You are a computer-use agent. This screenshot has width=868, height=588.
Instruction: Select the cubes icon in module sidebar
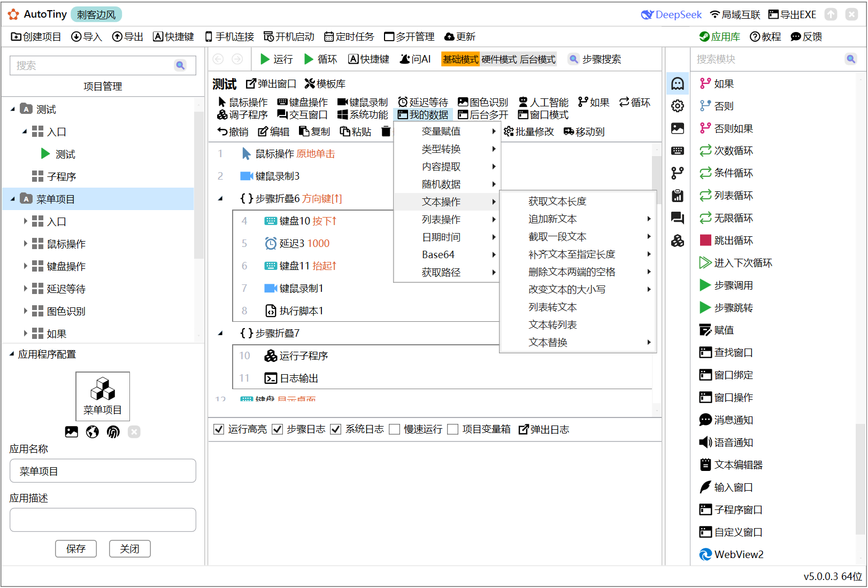pyautogui.click(x=678, y=241)
